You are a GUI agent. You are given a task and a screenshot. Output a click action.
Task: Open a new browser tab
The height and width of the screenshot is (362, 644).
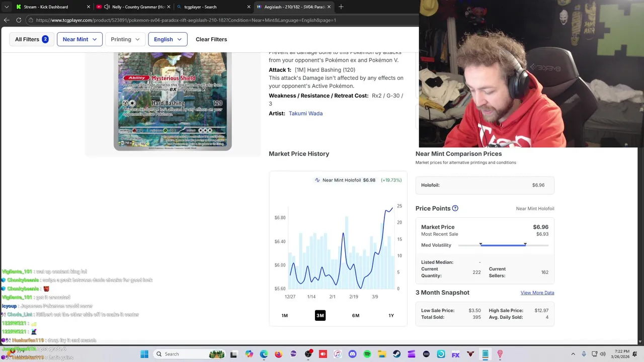tap(341, 7)
